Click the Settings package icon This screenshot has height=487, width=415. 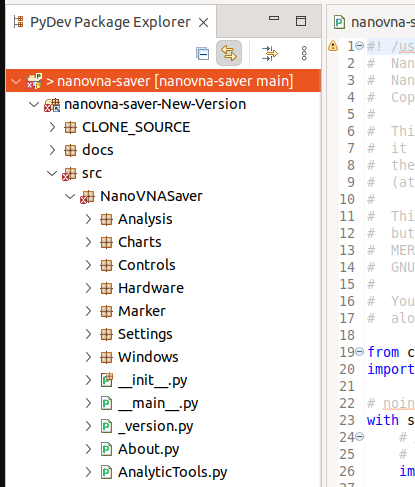tap(106, 334)
